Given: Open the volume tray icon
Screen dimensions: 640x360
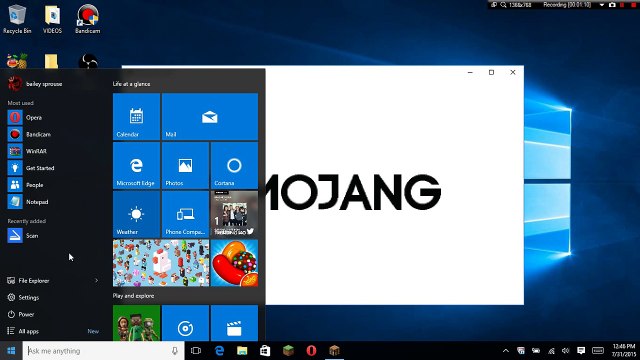Looking at the screenshot, I should (x=566, y=351).
